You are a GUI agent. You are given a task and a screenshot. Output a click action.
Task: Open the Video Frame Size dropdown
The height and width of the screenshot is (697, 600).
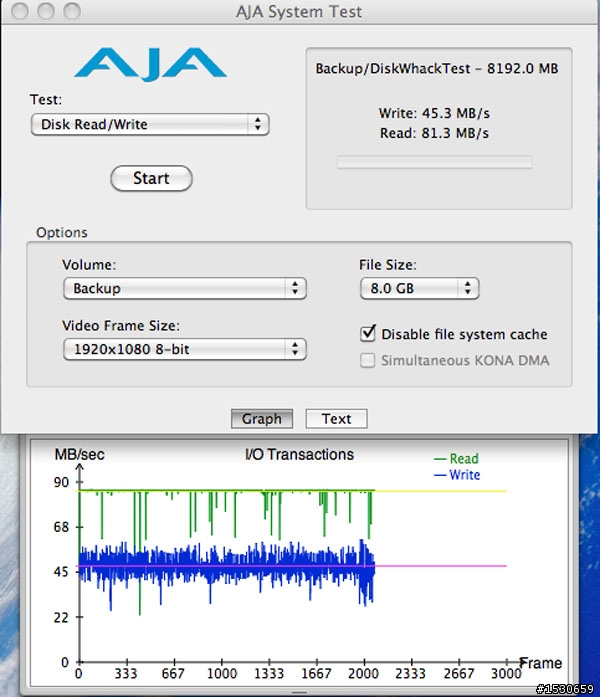185,349
